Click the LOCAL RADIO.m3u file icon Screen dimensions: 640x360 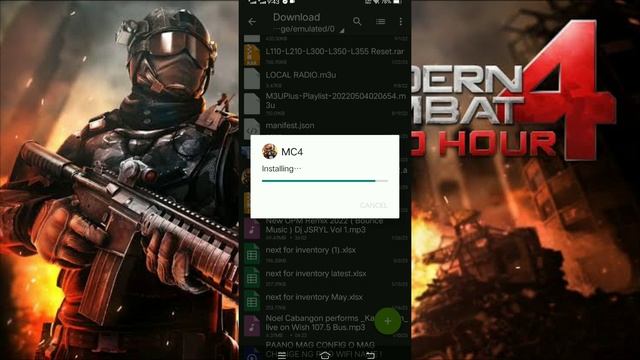point(252,78)
